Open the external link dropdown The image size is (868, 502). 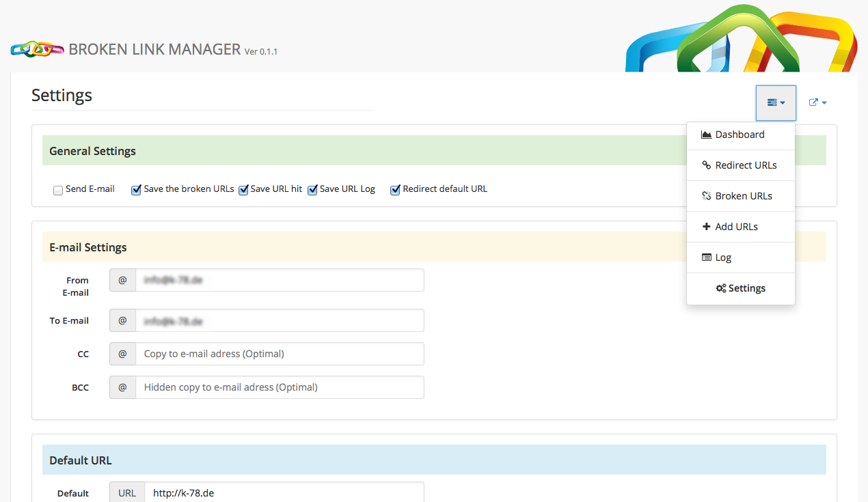click(x=818, y=102)
